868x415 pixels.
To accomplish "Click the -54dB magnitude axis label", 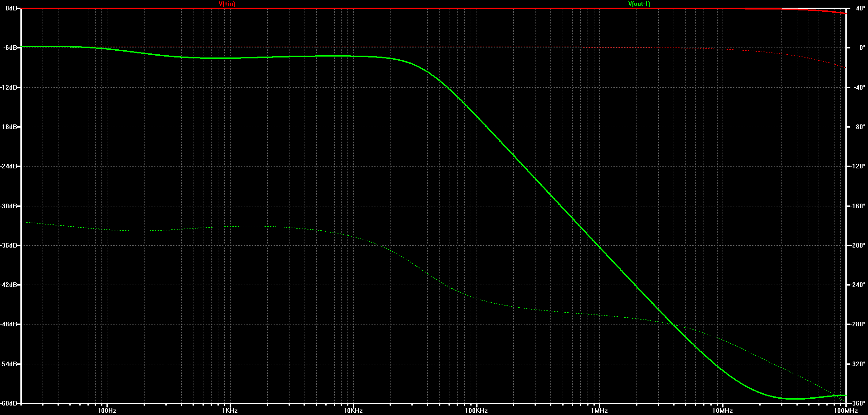I will click(9, 364).
